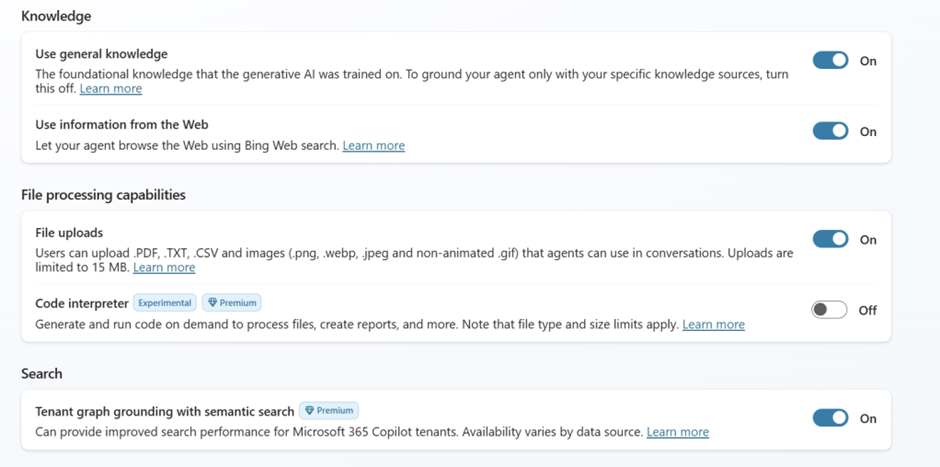This screenshot has width=940, height=467.
Task: Turn off the Use general knowledge toggle
Action: click(x=829, y=61)
